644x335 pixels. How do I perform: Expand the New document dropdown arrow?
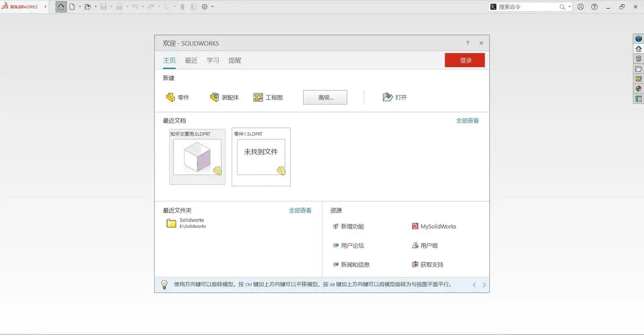(80, 6)
